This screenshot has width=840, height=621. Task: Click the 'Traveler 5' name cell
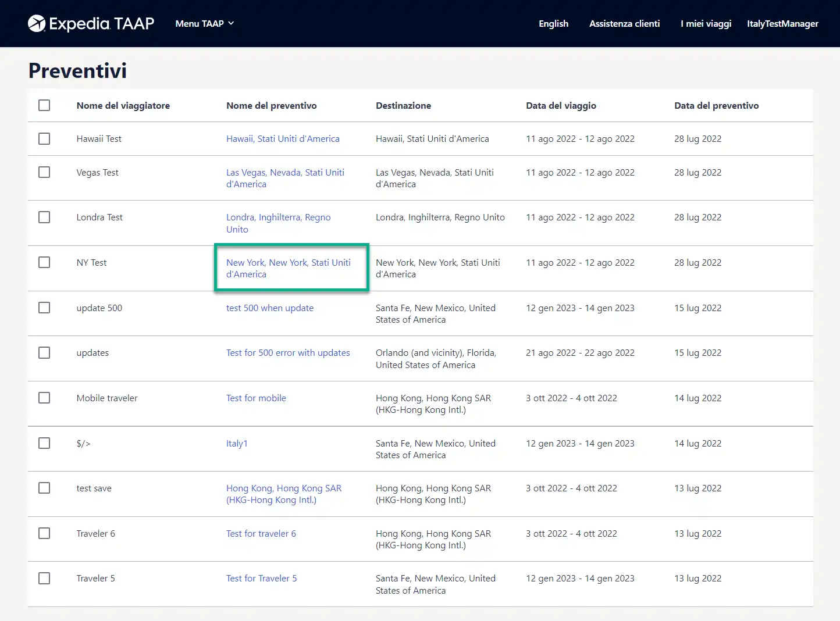(x=95, y=578)
